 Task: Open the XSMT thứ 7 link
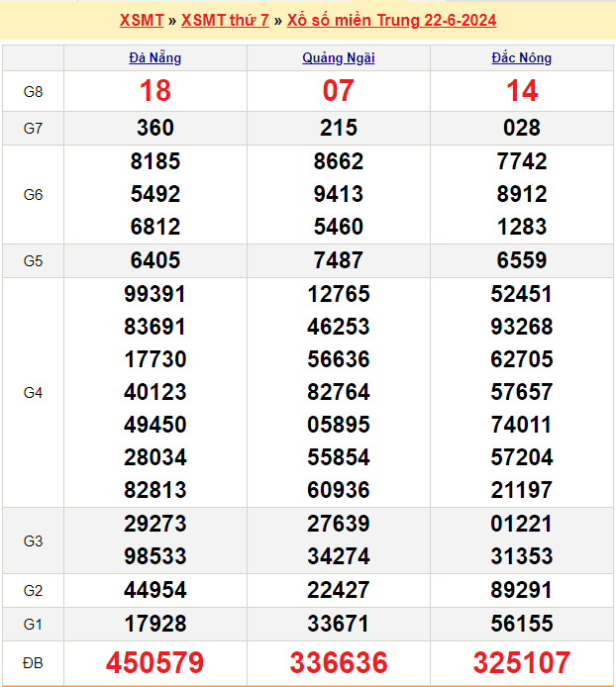(225, 20)
